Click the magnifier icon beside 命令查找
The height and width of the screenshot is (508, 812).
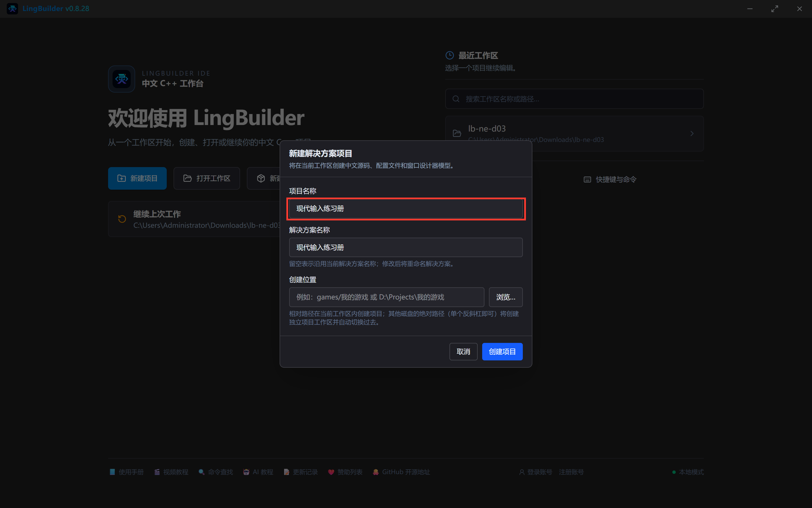[201, 472]
